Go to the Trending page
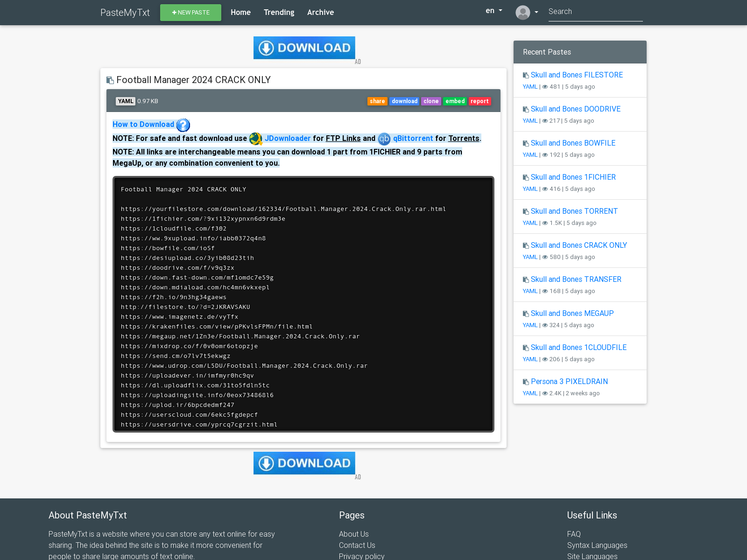The height and width of the screenshot is (560, 747). coord(279,13)
